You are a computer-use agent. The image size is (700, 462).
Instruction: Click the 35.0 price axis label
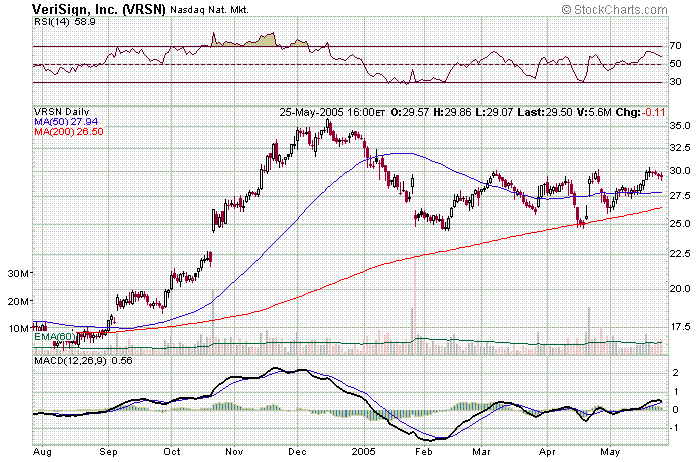tap(680, 126)
